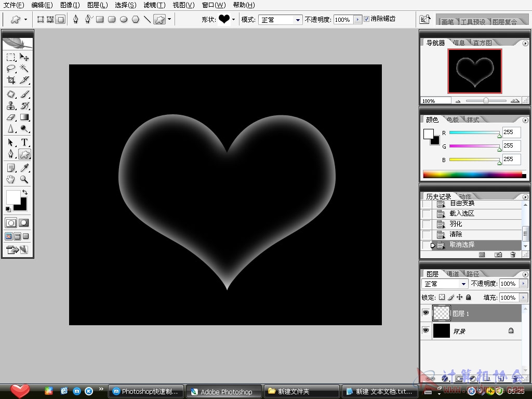The height and width of the screenshot is (399, 532).
Task: Select the Path Selection tool
Action: point(11,143)
